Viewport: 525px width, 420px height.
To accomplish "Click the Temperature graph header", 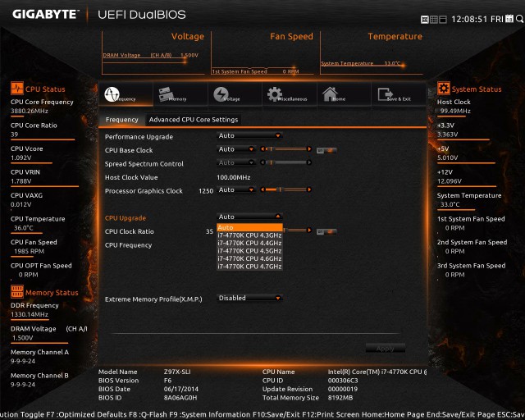I will [395, 36].
